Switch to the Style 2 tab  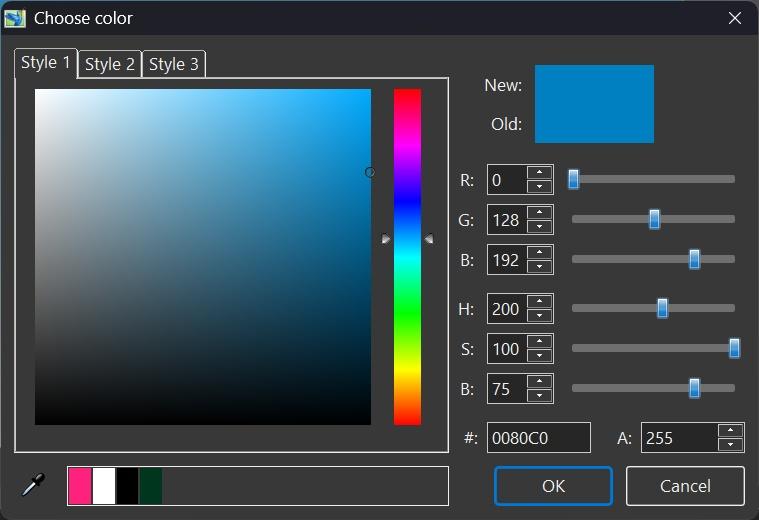pos(110,64)
